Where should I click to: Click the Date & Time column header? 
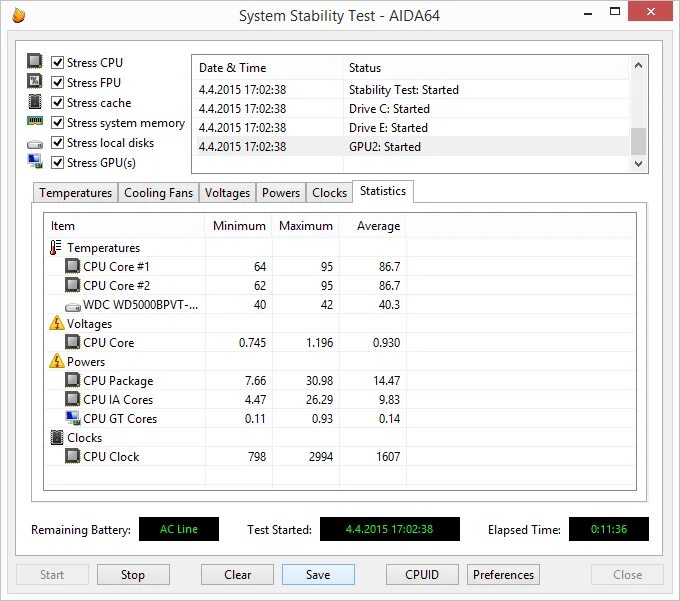tap(268, 68)
